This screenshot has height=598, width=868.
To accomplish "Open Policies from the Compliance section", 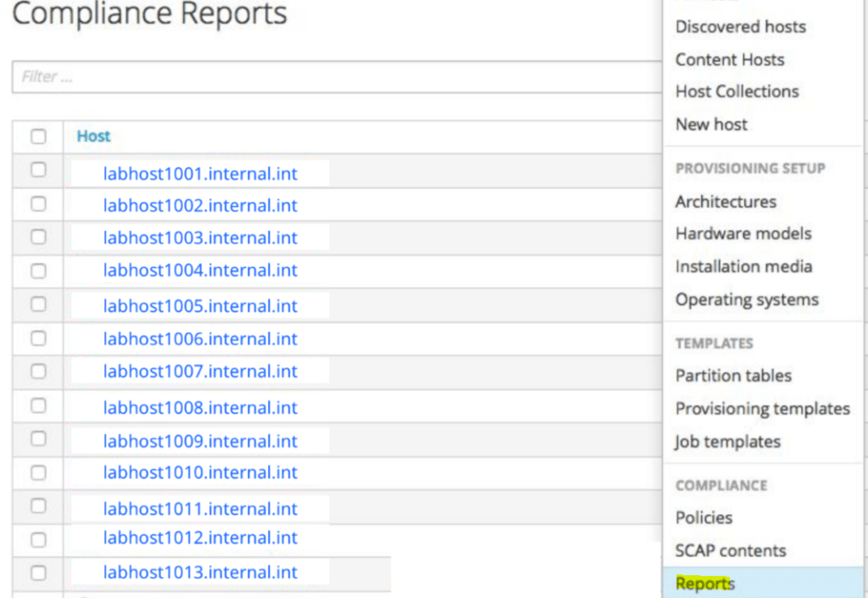I will [x=704, y=517].
